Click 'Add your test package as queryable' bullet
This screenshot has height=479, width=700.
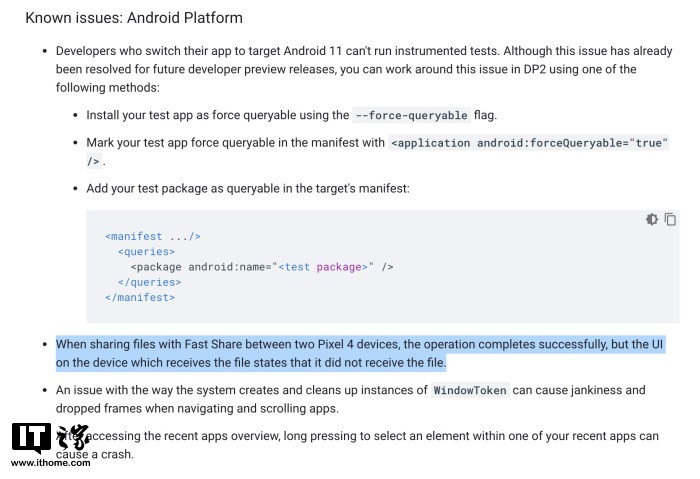point(248,188)
